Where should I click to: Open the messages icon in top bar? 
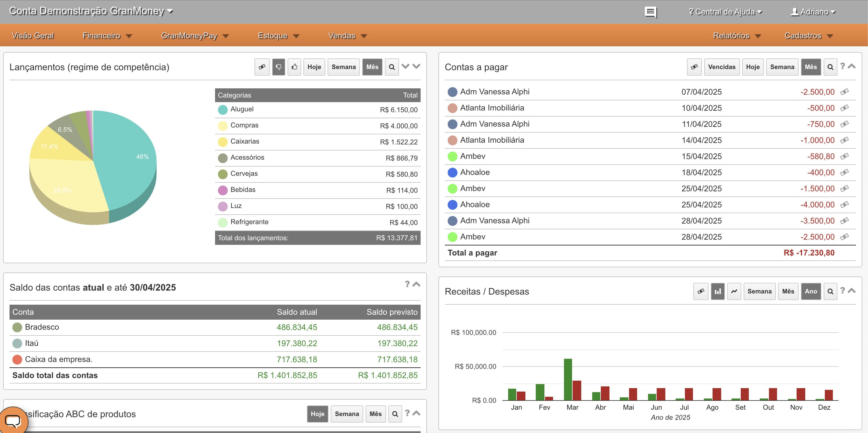coord(650,12)
